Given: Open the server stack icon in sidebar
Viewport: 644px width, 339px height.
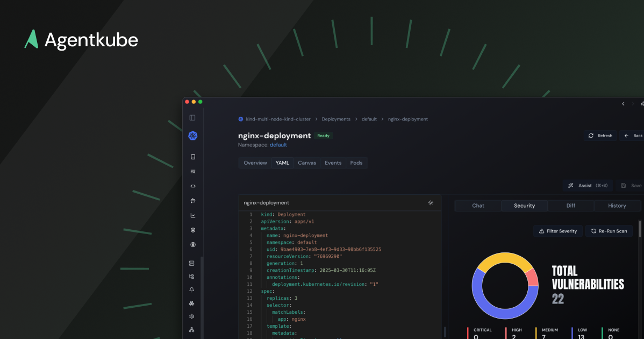Looking at the screenshot, I should click(x=191, y=263).
